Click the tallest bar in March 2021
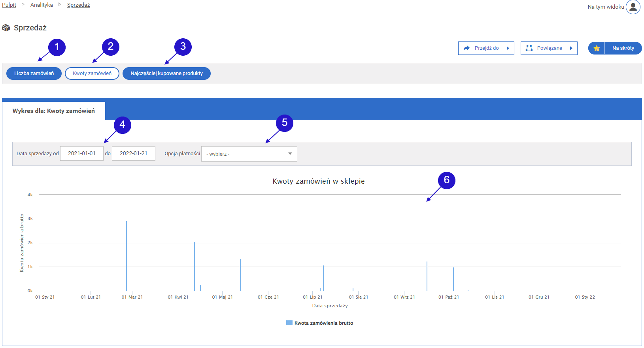The width and height of the screenshot is (644, 348). click(x=127, y=257)
